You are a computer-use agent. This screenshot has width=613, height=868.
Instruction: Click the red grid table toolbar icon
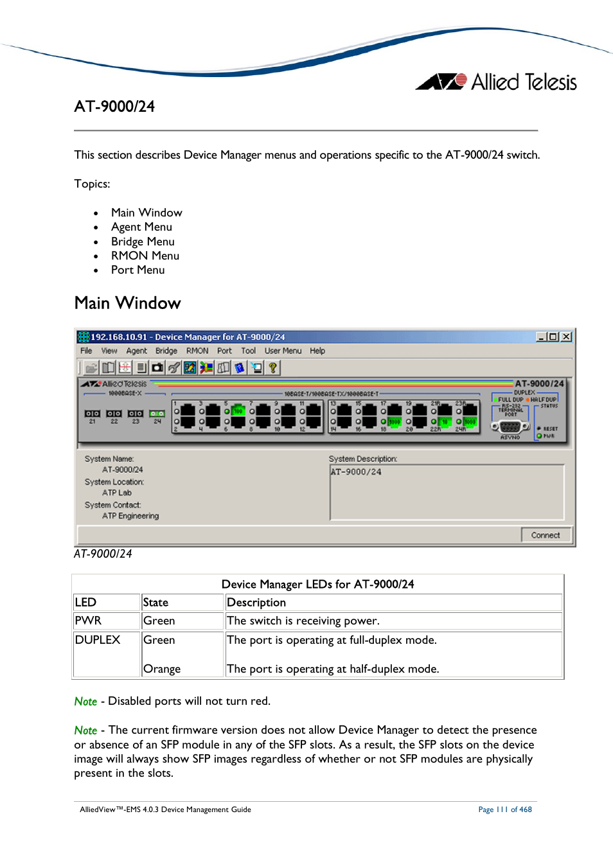point(125,368)
